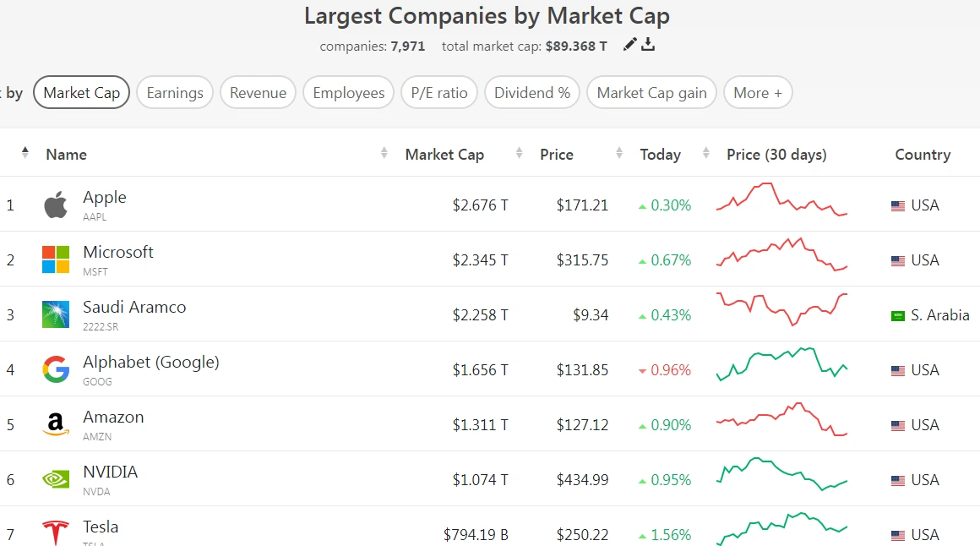The image size is (980, 546).
Task: Click the S. Arabia flag icon
Action: pos(897,314)
